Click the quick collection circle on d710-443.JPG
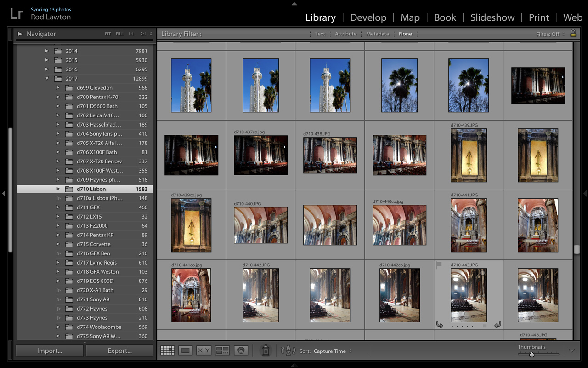588x368 pixels. pyautogui.click(x=482, y=273)
